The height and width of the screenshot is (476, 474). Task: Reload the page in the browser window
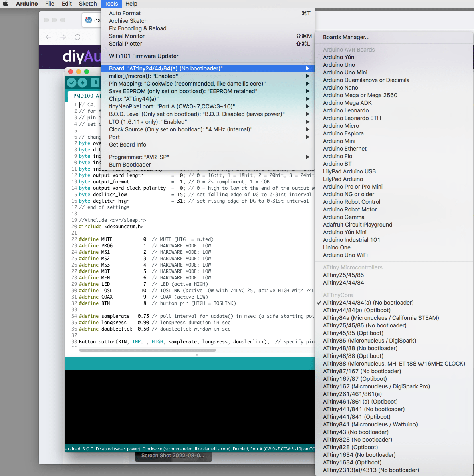77,37
